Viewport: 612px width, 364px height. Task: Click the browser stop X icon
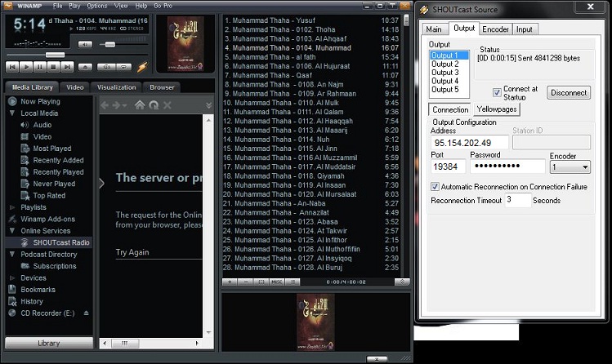[x=167, y=104]
